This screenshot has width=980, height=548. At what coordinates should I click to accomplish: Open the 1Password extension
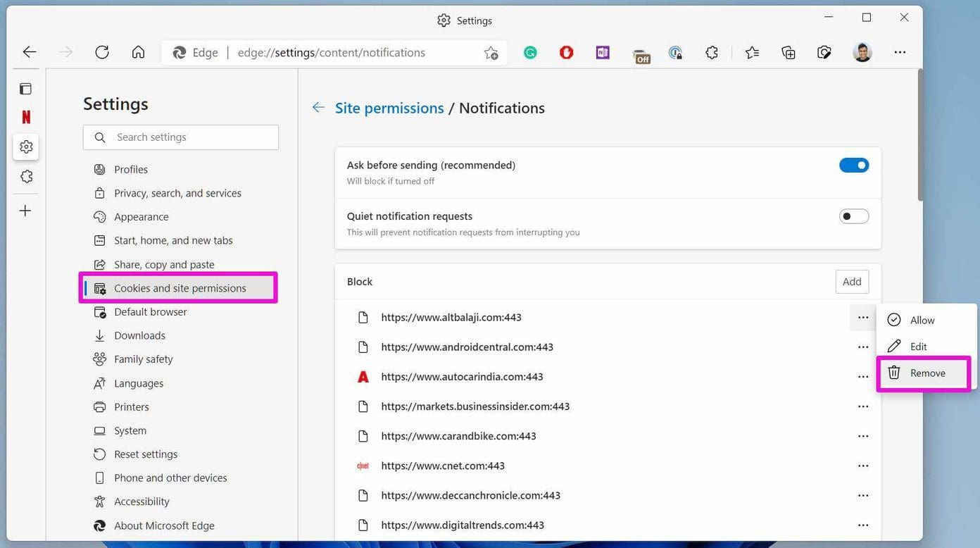675,52
